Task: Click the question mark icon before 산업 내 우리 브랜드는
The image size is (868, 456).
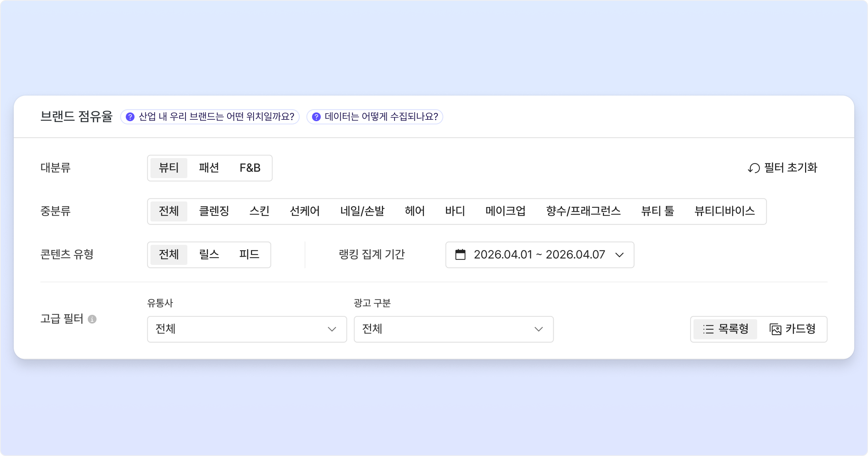Action: (130, 117)
